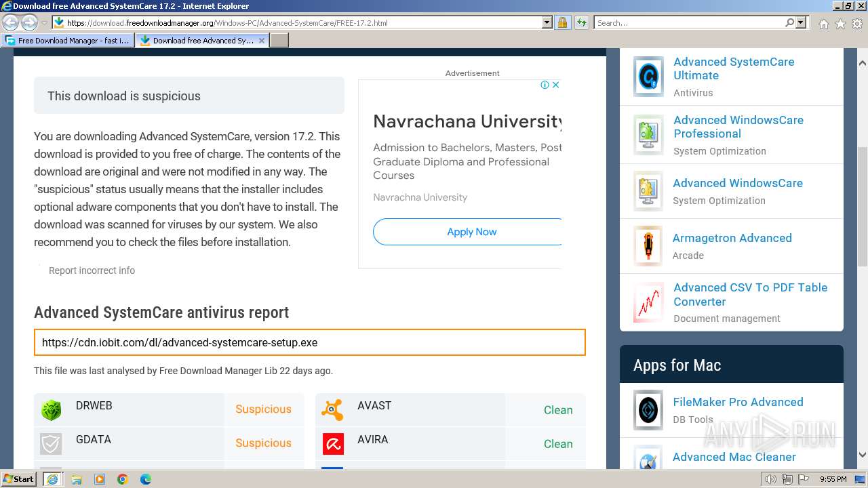Click the IE search box
This screenshot has width=868, height=488.
pos(690,22)
